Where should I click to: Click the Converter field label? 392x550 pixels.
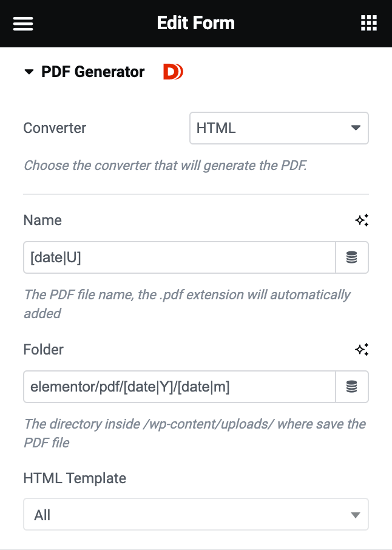[x=55, y=128]
